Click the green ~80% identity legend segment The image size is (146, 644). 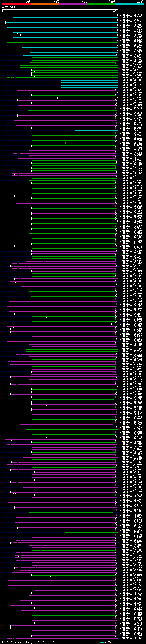coord(101,4)
